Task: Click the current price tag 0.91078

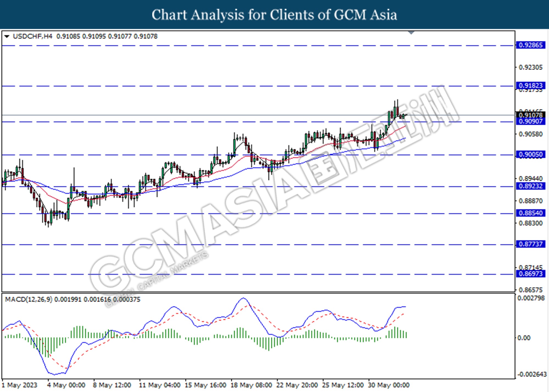Action: (531, 115)
